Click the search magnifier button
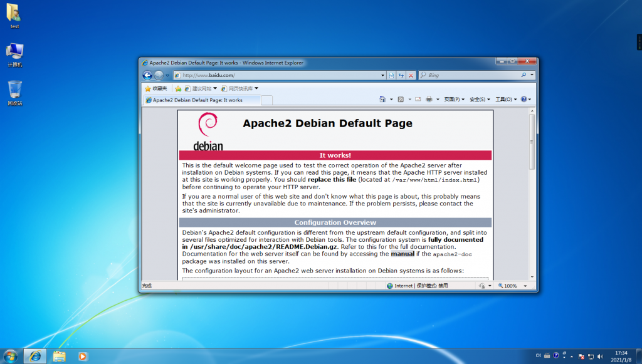The height and width of the screenshot is (364, 642). click(524, 75)
